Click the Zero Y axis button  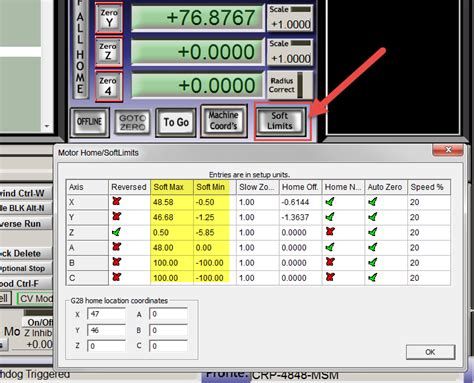point(109,18)
